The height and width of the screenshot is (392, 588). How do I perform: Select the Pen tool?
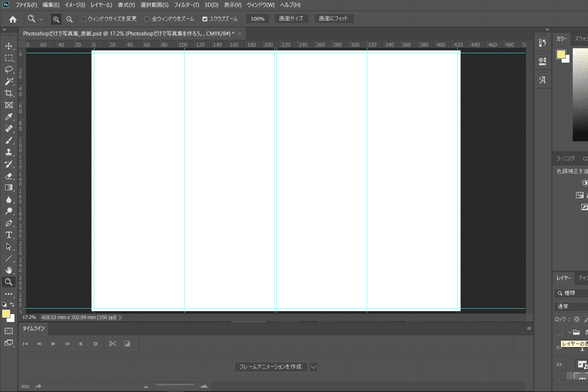(x=9, y=223)
